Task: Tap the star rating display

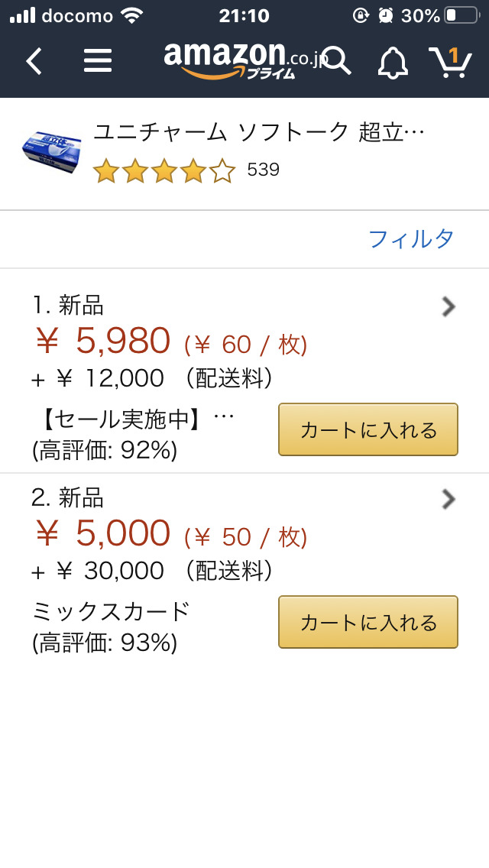Action: coord(164,170)
